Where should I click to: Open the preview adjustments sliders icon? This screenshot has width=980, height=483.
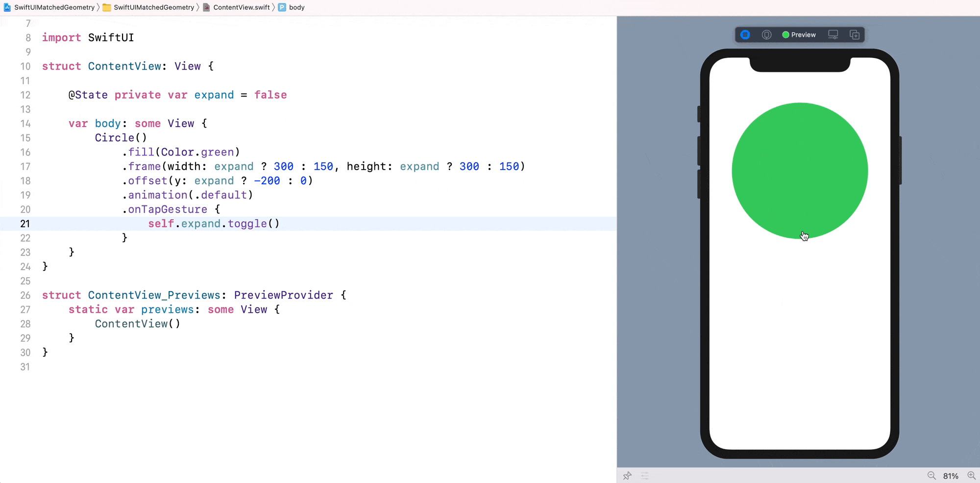[645, 476]
